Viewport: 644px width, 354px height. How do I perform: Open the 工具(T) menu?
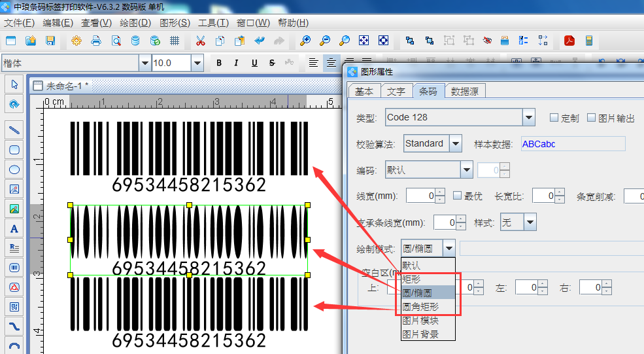[213, 23]
